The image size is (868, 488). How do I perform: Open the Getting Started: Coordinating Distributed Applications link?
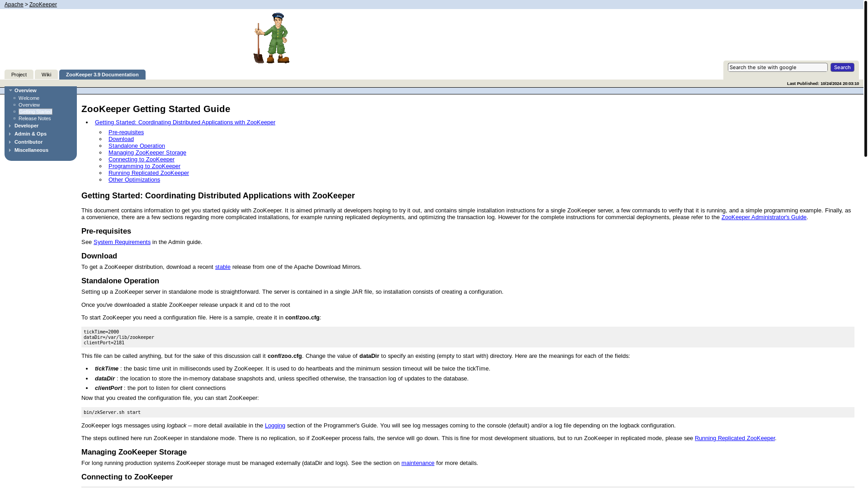185,122
